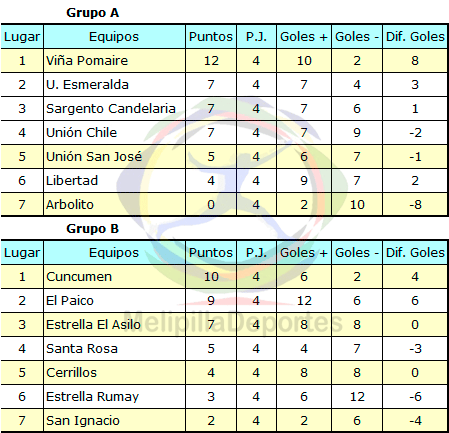The height and width of the screenshot is (433, 449).
Task: Select the Goles + header in Grupo B
Action: [x=304, y=252]
